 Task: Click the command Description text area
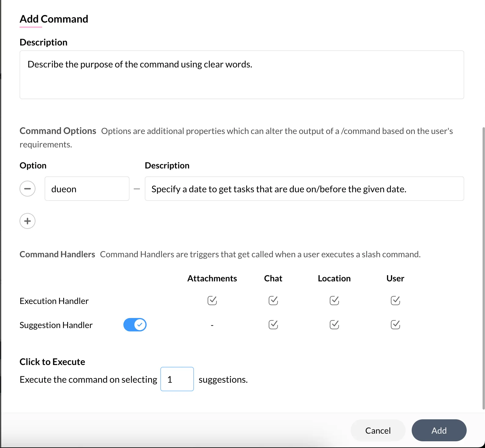tap(242, 75)
